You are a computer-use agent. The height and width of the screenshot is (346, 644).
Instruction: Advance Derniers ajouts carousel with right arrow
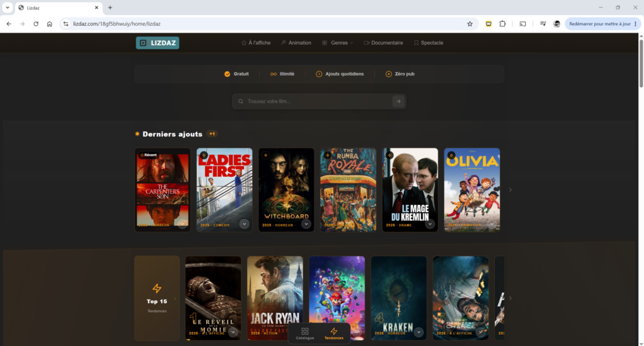coord(510,190)
